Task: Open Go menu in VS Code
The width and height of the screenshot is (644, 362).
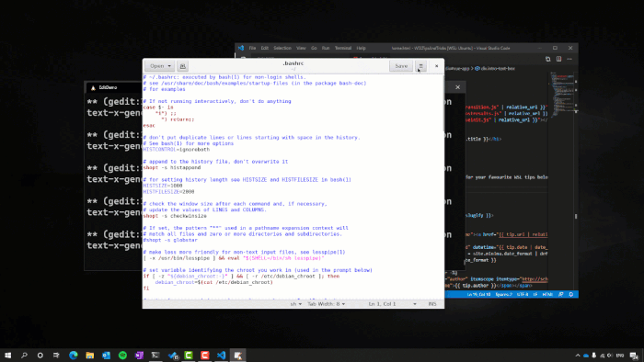Action: coord(314,48)
